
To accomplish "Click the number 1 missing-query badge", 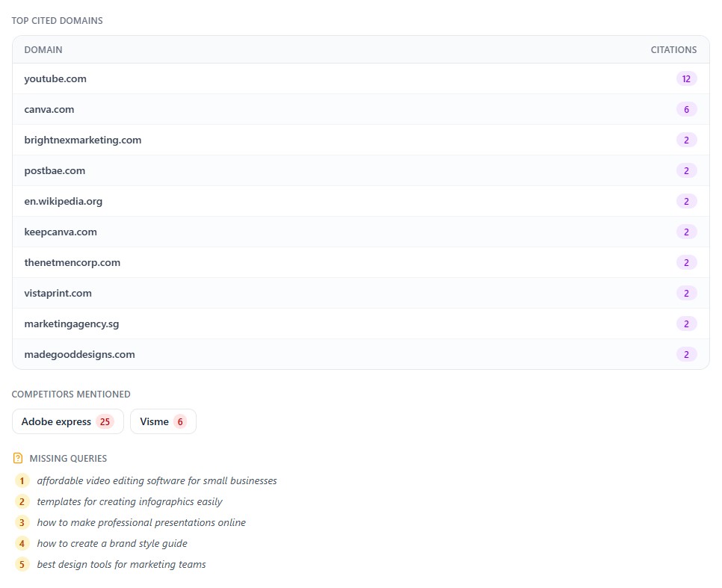I will (x=22, y=480).
